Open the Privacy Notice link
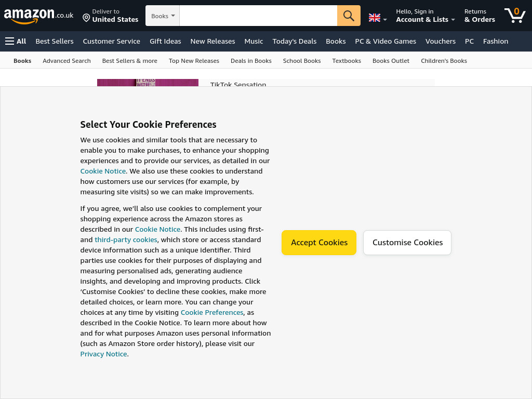The height and width of the screenshot is (399, 532). click(x=103, y=354)
